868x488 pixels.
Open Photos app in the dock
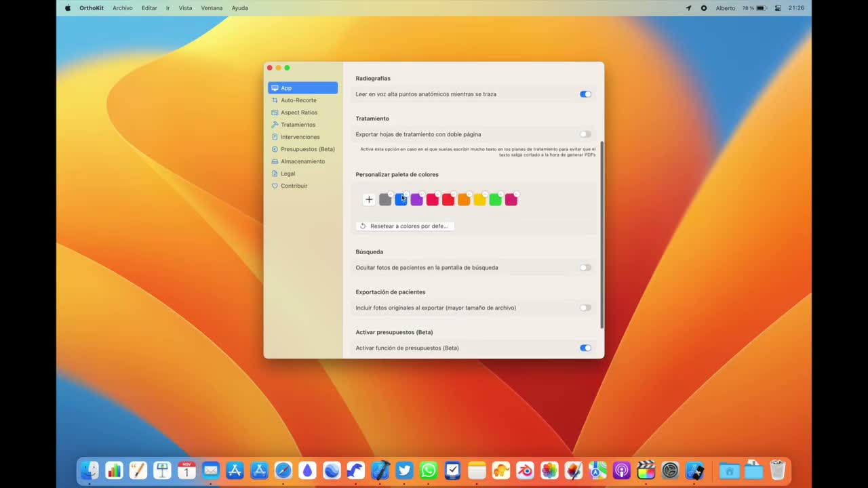(549, 470)
